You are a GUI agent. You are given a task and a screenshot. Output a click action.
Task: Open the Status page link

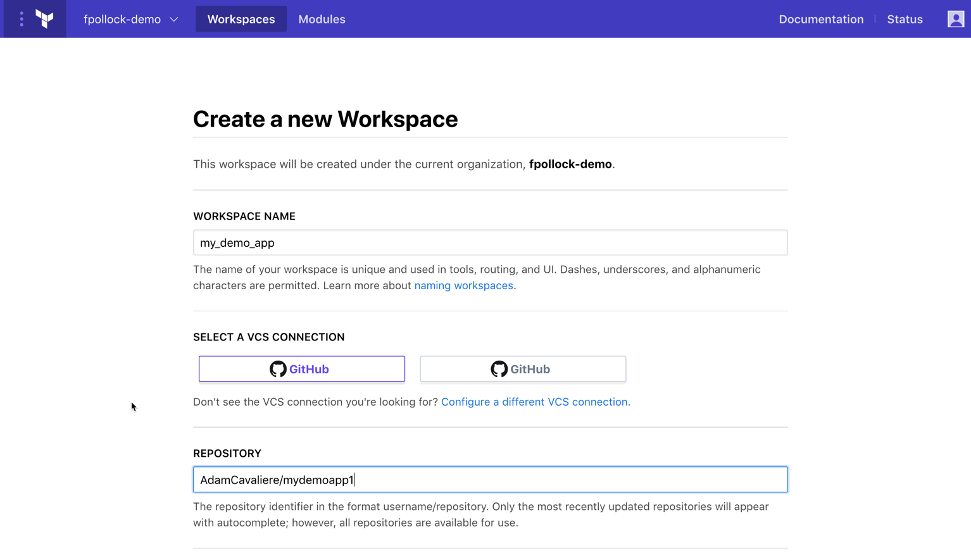[905, 19]
